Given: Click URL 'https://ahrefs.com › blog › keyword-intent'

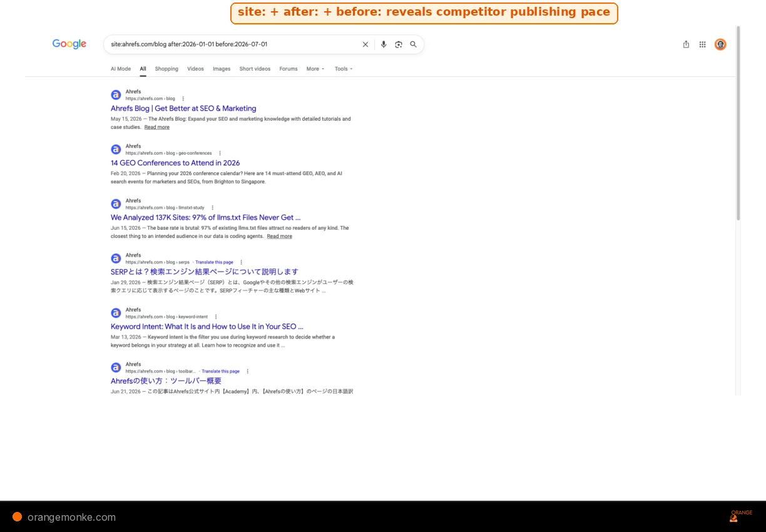Looking at the screenshot, I should 166,317.
